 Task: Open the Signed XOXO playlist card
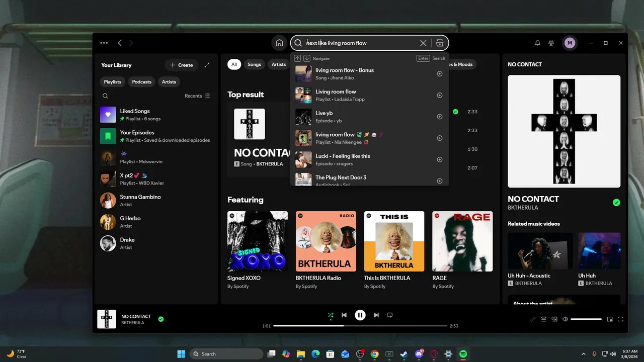258,250
